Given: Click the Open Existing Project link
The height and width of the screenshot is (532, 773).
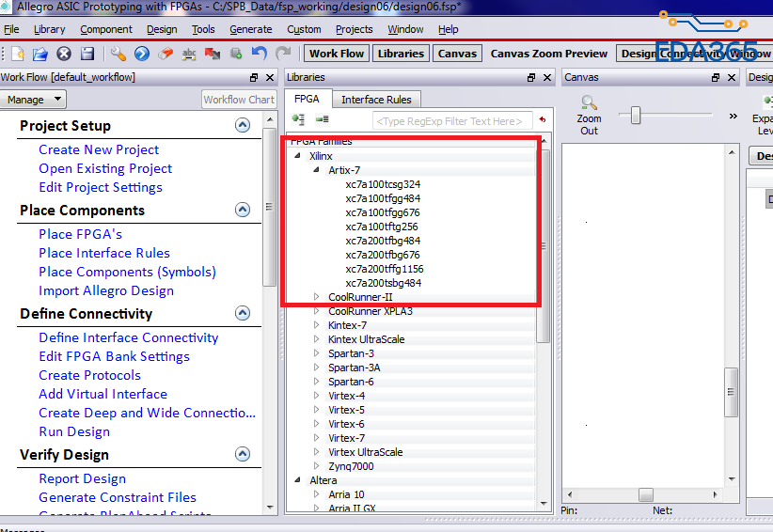Looking at the screenshot, I should (105, 168).
